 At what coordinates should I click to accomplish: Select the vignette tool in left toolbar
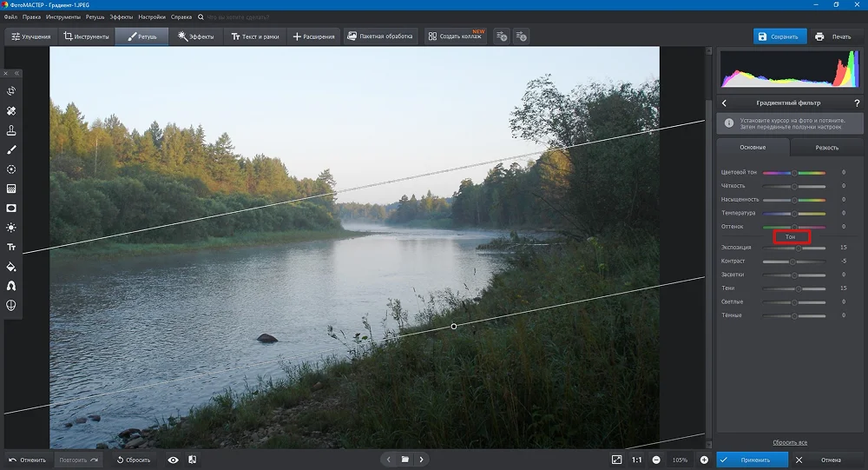[11, 208]
